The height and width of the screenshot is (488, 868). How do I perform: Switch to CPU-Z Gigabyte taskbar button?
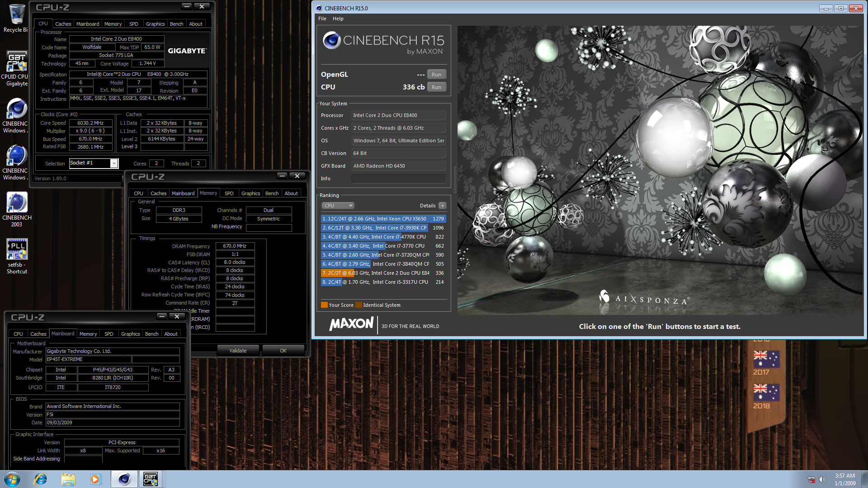[x=151, y=479]
